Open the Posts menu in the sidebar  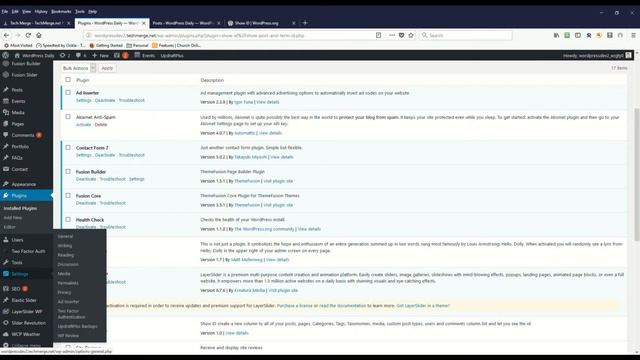(x=17, y=90)
